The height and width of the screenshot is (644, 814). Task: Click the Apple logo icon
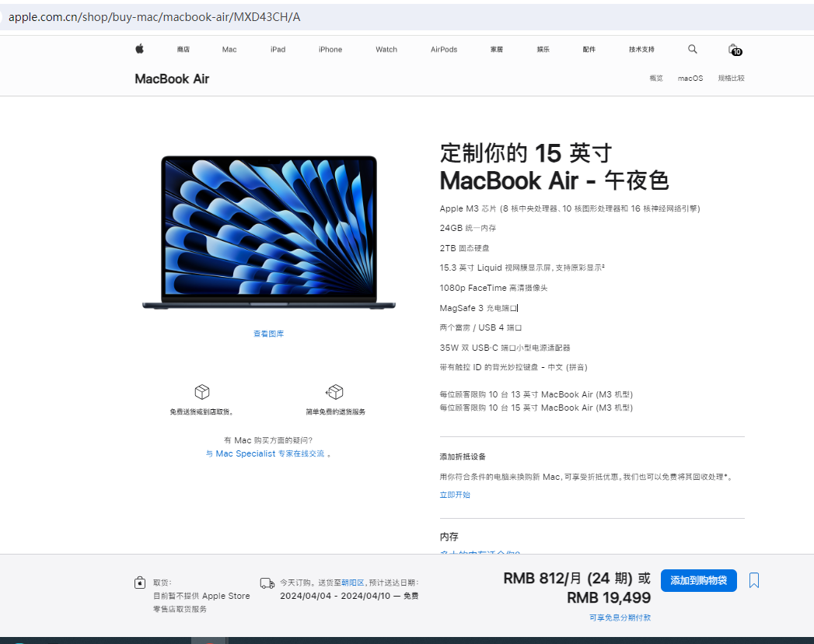(139, 49)
